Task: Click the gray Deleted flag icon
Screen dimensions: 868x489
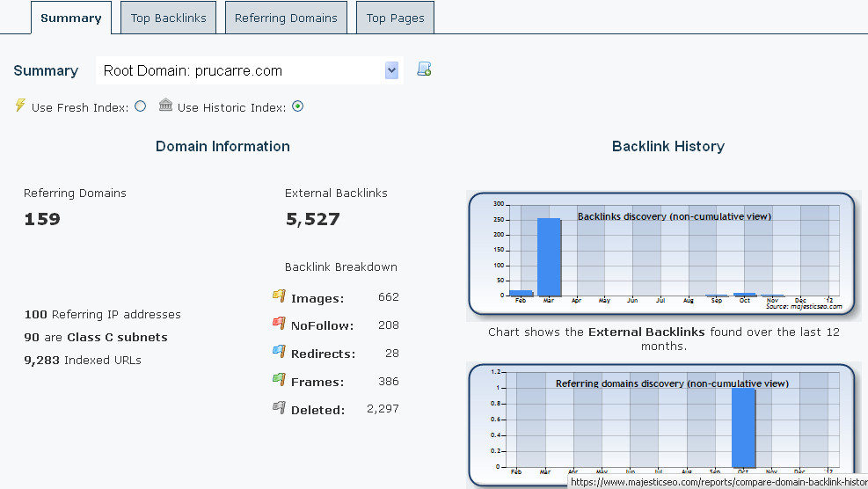Action: click(x=279, y=408)
